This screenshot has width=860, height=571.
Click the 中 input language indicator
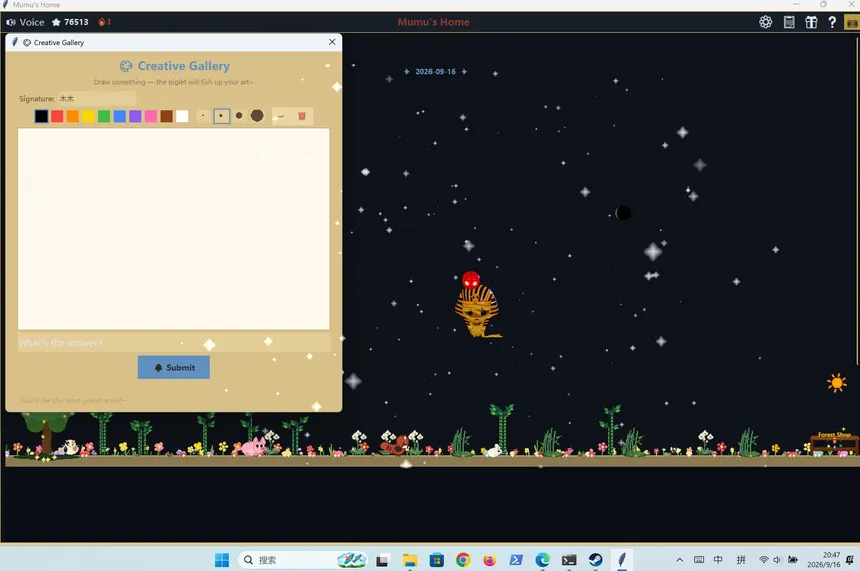tap(718, 560)
